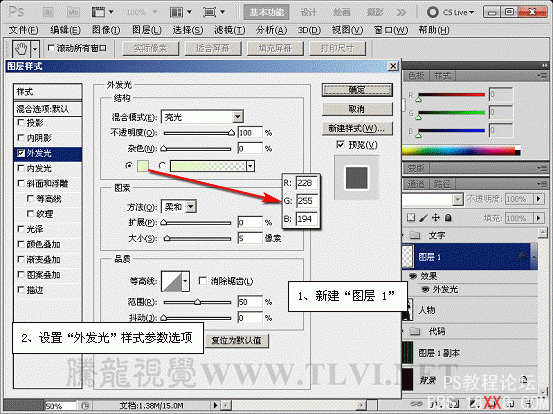Show more workspaces with double chevron
The width and height of the screenshot is (553, 414).
pos(401,12)
